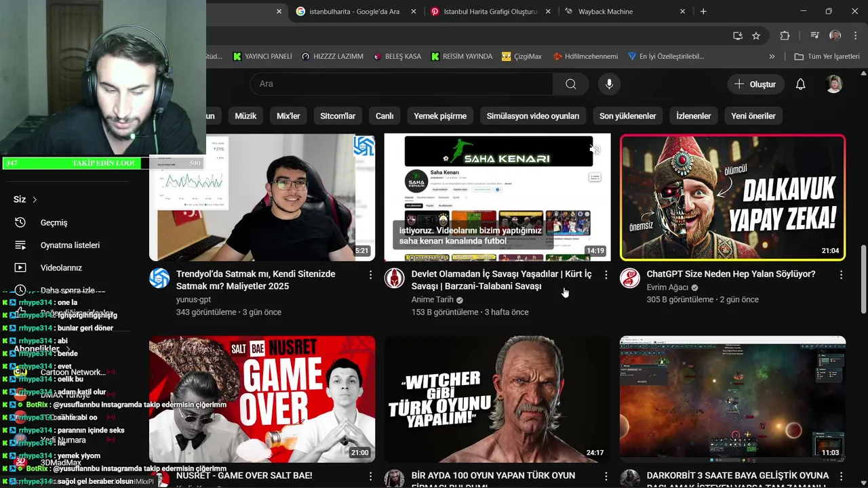Switch to istanbulharita Google search tab

(355, 12)
